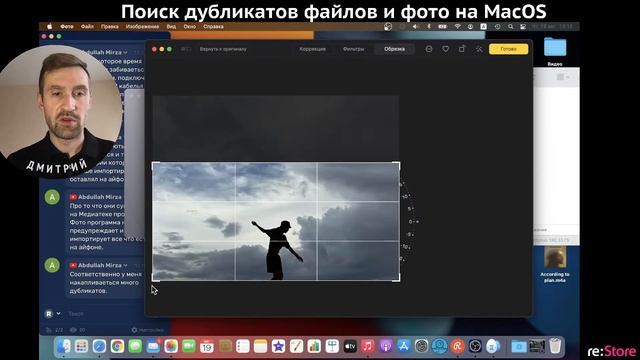Mark photo as favorite with heart icon
The width and height of the screenshot is (640, 360).
pyautogui.click(x=445, y=49)
